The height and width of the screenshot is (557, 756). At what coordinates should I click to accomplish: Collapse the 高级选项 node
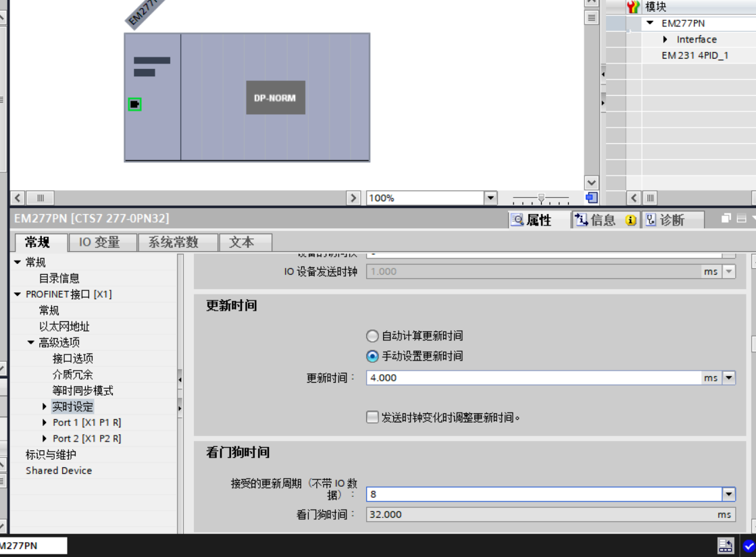(x=31, y=342)
